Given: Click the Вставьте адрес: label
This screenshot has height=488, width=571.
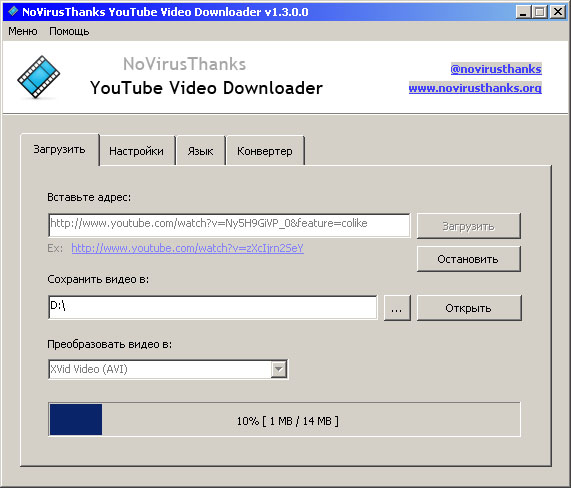Looking at the screenshot, I should click(89, 197).
